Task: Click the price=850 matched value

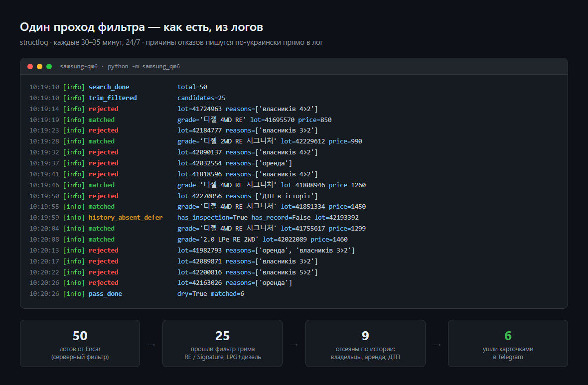Action: [314, 120]
